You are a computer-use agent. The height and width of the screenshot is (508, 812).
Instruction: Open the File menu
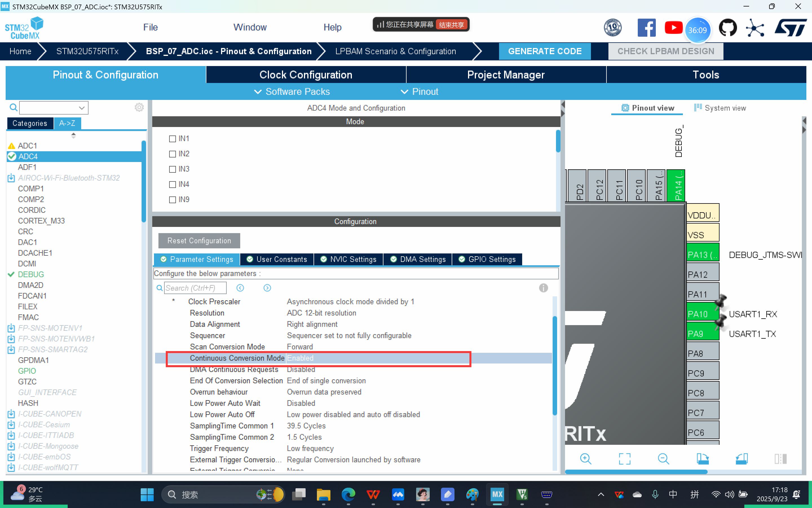coord(150,27)
